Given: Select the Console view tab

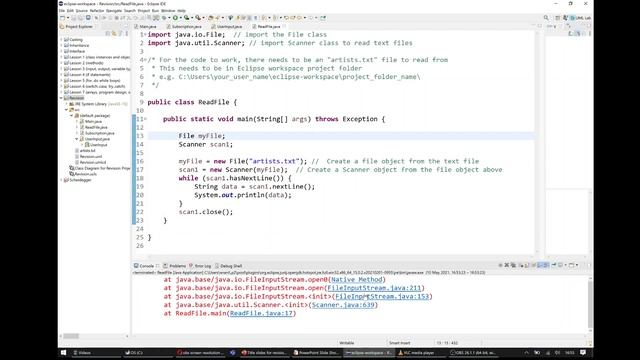Looking at the screenshot, I should [x=144, y=266].
